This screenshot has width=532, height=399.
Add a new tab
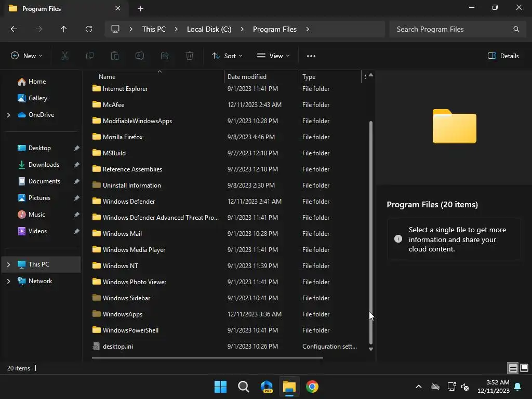(140, 8)
